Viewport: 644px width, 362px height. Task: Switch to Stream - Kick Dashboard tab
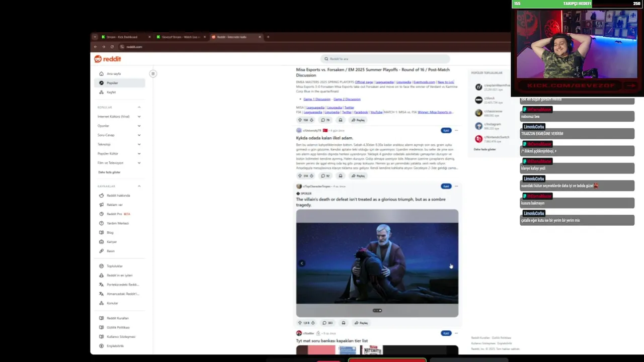pos(126,37)
